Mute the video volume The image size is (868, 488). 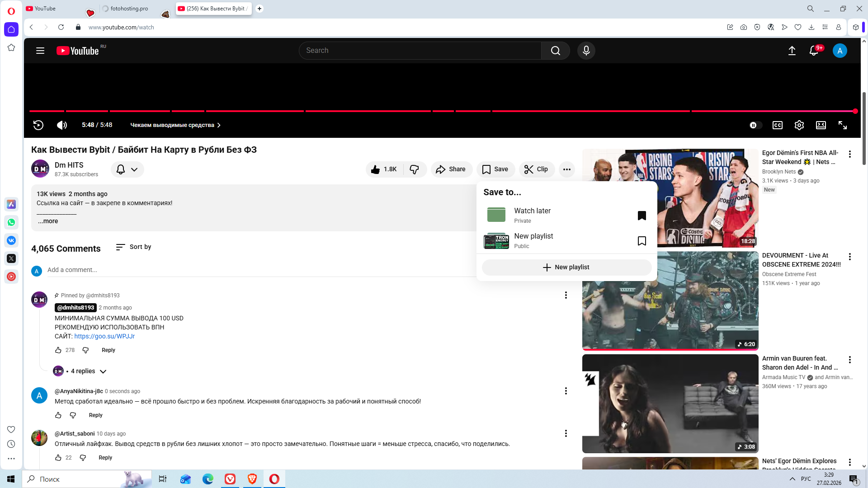[62, 125]
